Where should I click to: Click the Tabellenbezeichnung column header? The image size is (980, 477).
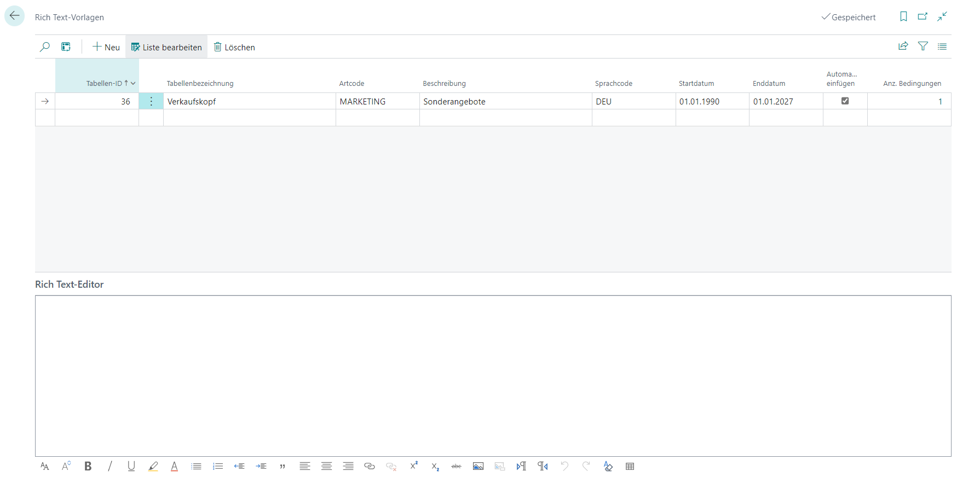[x=200, y=83]
